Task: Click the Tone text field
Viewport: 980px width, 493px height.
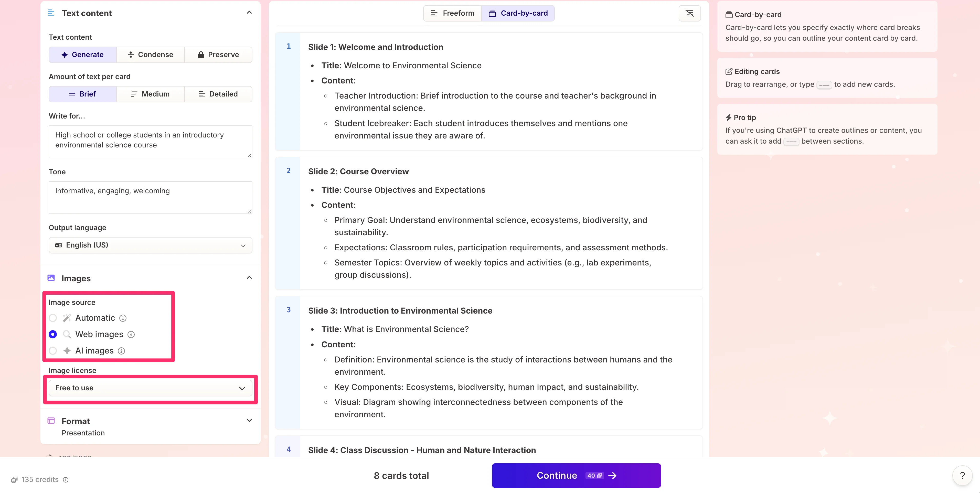Action: [x=150, y=197]
